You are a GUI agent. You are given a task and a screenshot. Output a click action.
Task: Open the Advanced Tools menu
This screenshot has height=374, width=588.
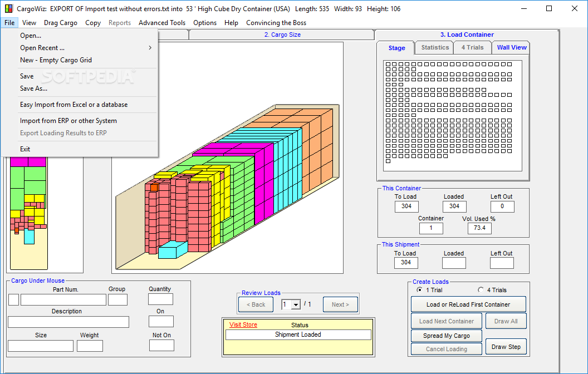pyautogui.click(x=162, y=22)
